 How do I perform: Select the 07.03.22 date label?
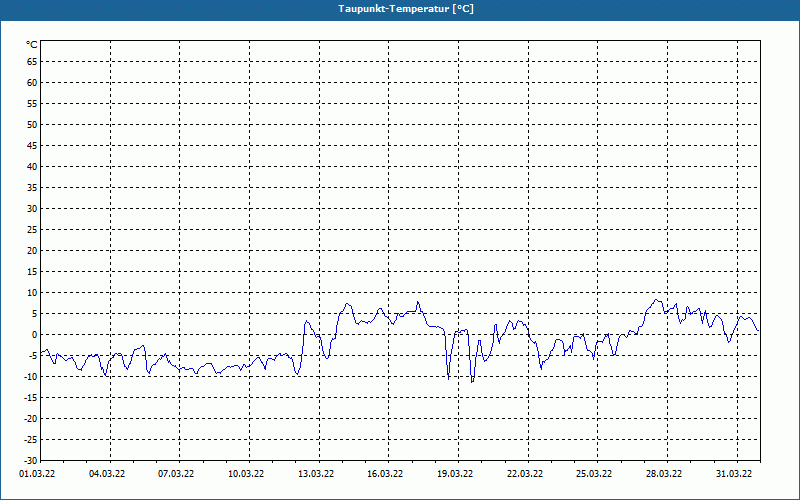tap(177, 474)
